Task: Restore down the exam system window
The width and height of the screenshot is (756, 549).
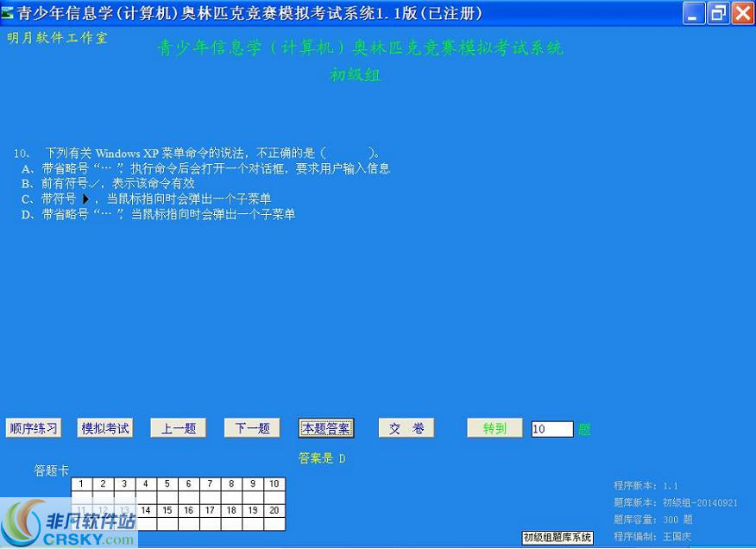Action: (x=718, y=13)
